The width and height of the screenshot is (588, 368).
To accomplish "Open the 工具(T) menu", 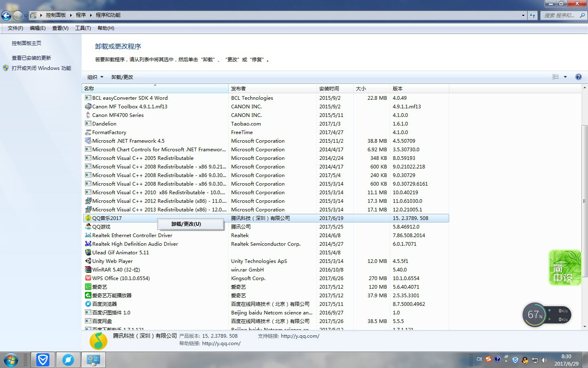I will tap(83, 28).
